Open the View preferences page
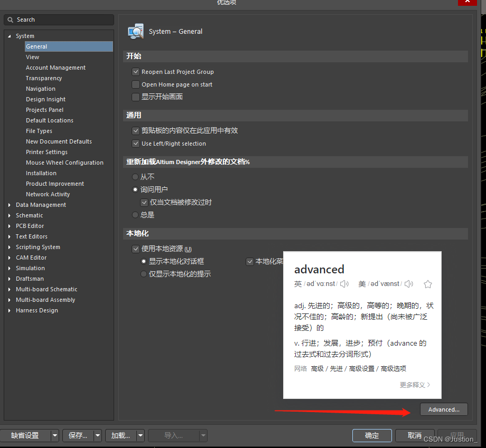Image resolution: width=486 pixels, height=448 pixels. click(33, 57)
